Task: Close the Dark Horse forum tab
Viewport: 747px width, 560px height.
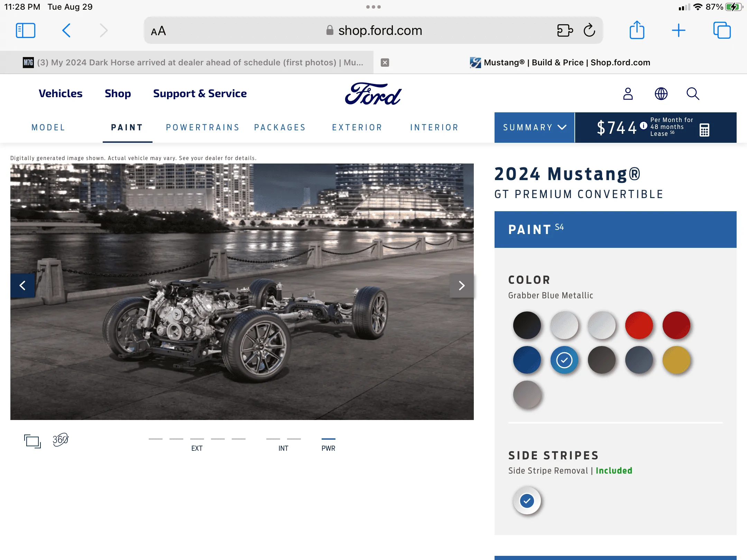Action: (385, 63)
